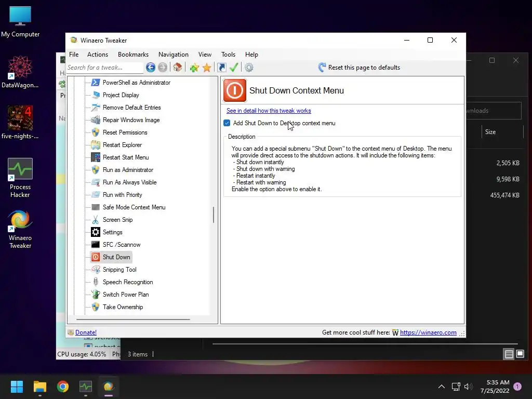Image resolution: width=532 pixels, height=399 pixels.
Task: Click Process Hacker taskbar icon
Action: point(86,387)
